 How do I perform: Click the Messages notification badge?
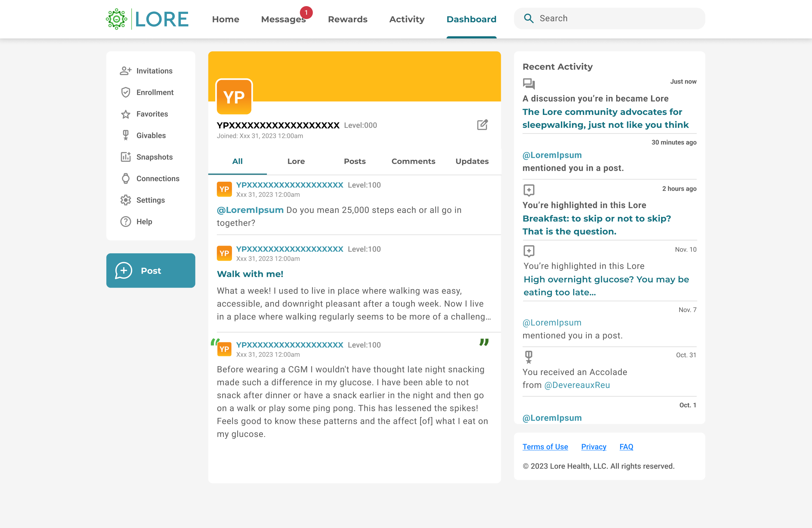coord(306,13)
